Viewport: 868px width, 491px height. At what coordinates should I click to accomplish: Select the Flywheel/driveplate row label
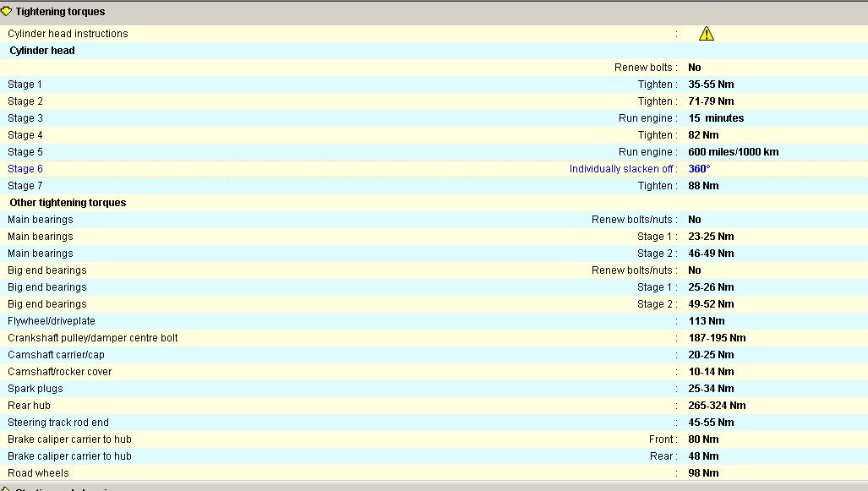(52, 321)
